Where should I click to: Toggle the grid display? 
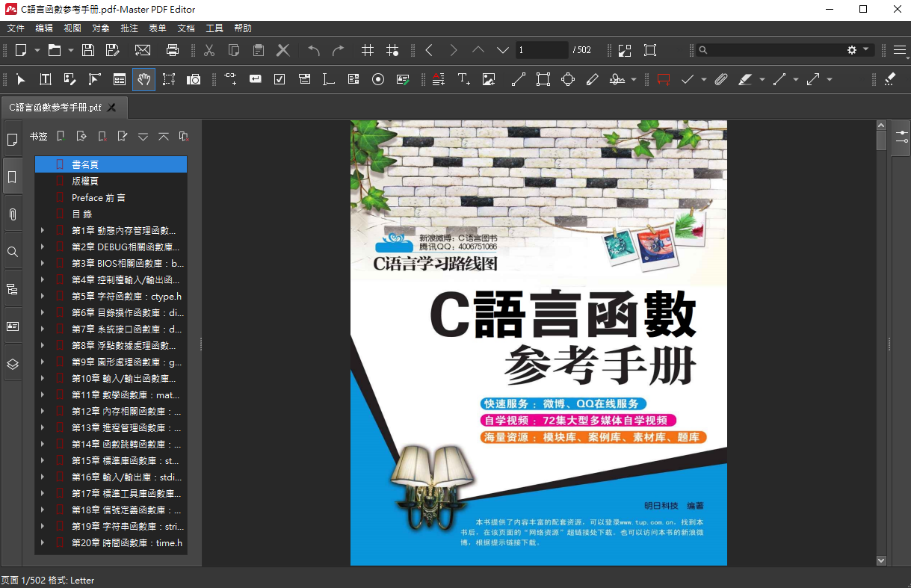click(368, 50)
